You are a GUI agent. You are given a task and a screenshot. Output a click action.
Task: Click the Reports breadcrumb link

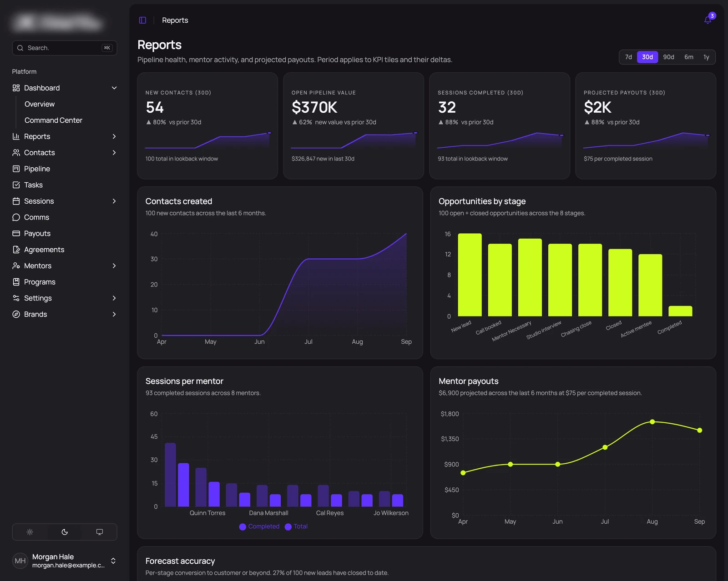pos(175,20)
